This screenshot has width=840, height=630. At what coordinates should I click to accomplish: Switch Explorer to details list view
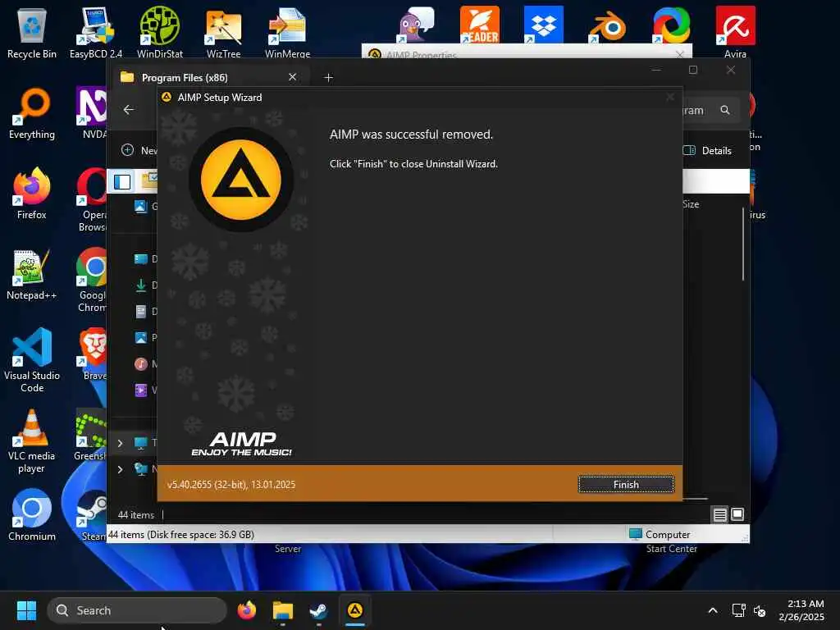click(720, 515)
